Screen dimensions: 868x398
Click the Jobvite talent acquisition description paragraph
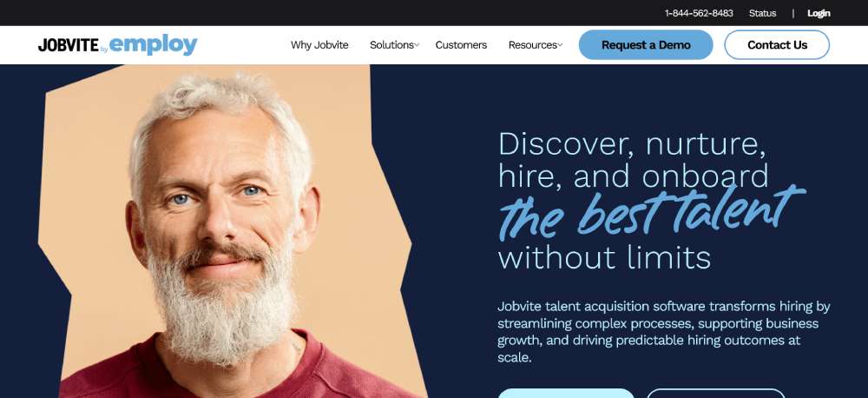[664, 331]
